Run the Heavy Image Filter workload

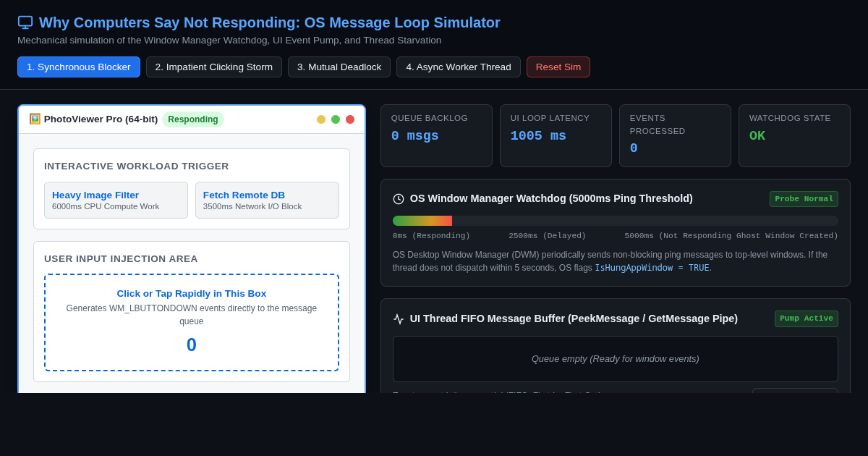[x=116, y=200]
